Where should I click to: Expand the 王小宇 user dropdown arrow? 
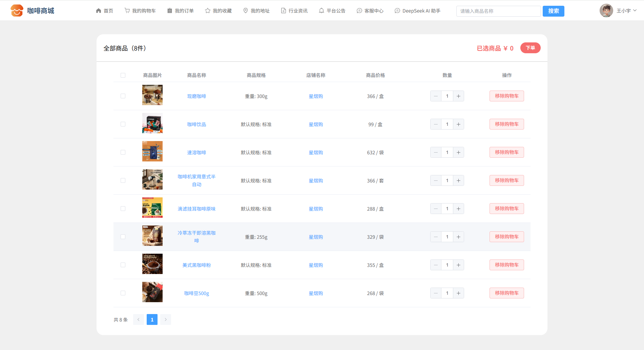pos(635,11)
